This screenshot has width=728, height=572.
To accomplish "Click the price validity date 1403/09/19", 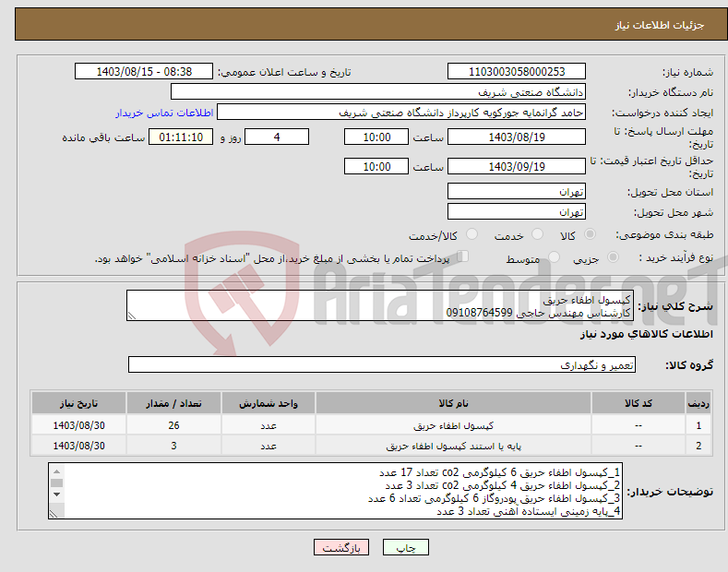I will click(517, 166).
